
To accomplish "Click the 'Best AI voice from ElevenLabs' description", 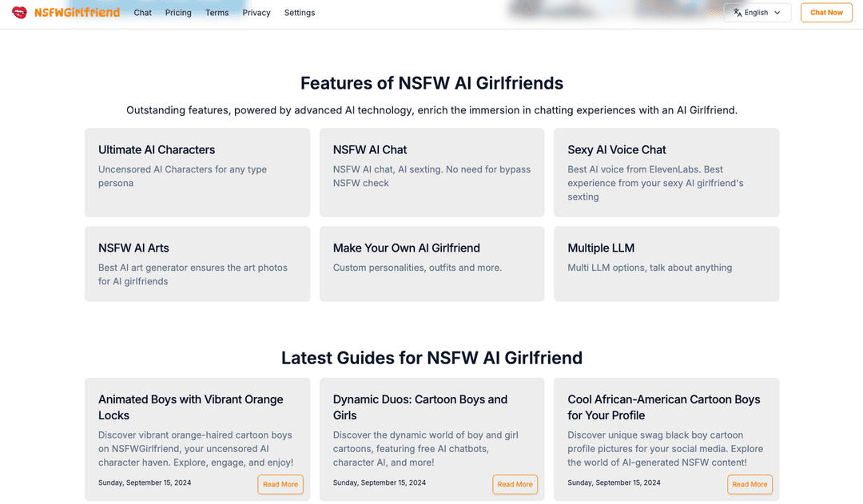I will point(655,183).
